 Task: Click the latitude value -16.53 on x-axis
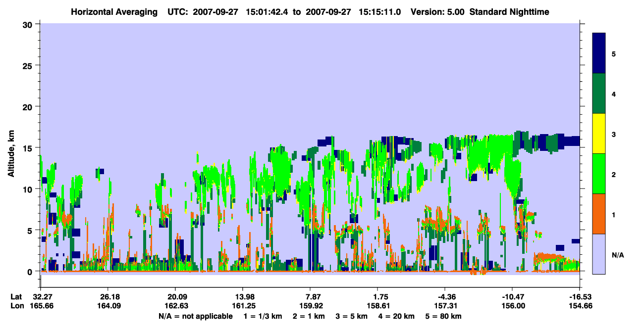click(580, 297)
